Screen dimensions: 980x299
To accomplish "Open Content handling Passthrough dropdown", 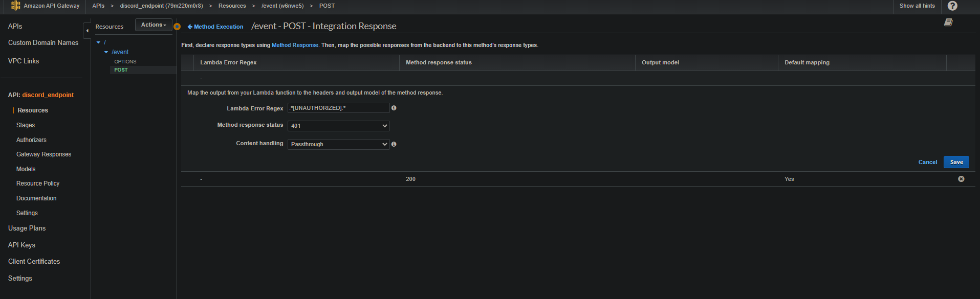I will (338, 144).
